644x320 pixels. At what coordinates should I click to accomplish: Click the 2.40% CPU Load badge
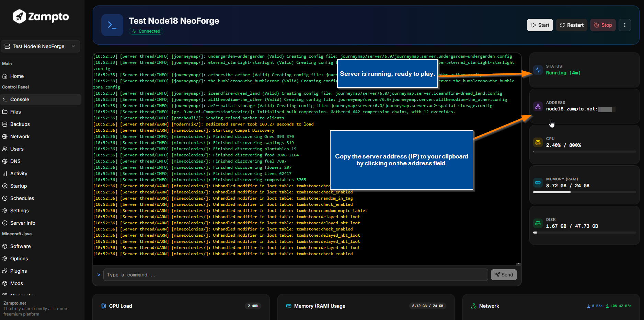[253, 306]
